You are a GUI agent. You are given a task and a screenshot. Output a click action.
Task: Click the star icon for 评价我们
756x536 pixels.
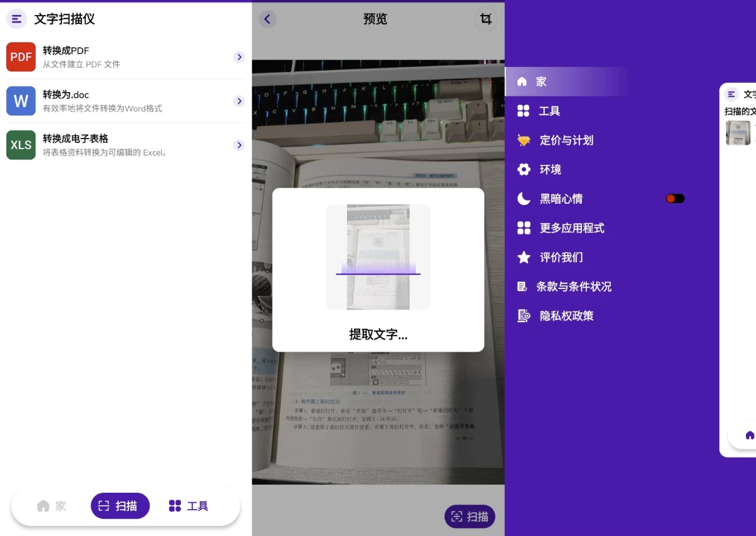(x=524, y=258)
